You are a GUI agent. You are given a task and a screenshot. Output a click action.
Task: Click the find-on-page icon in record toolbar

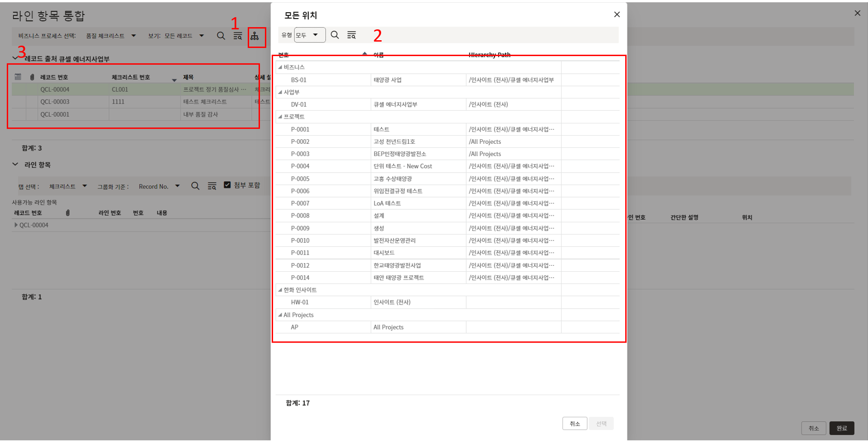pyautogui.click(x=237, y=36)
